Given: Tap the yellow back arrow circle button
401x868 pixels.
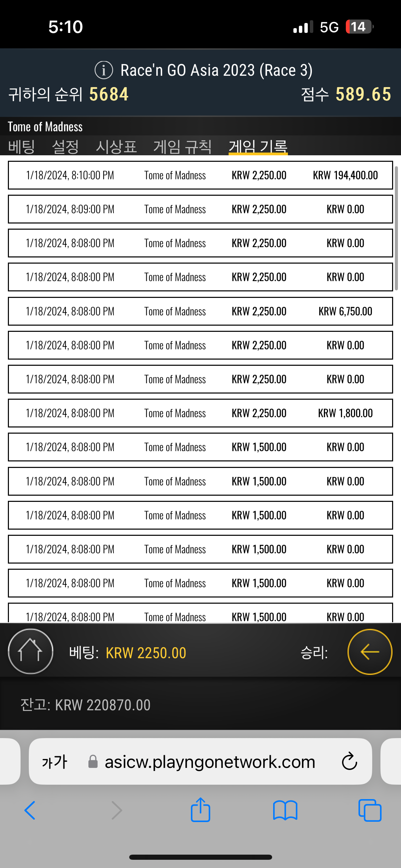Looking at the screenshot, I should pyautogui.click(x=370, y=651).
